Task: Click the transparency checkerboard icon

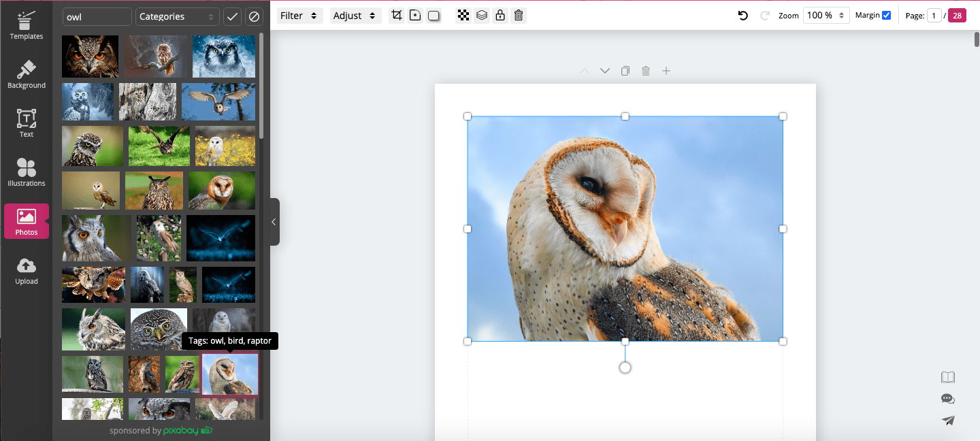Action: 463,15
